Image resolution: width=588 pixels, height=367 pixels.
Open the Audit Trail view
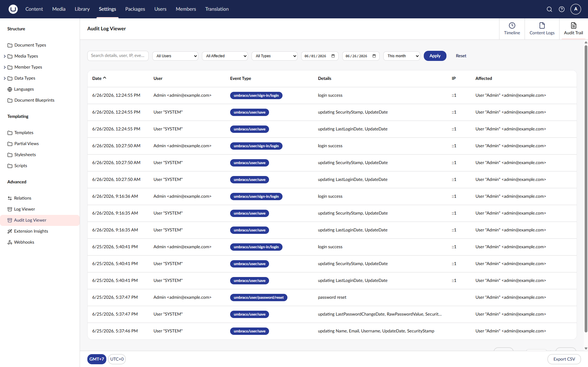pyautogui.click(x=574, y=29)
